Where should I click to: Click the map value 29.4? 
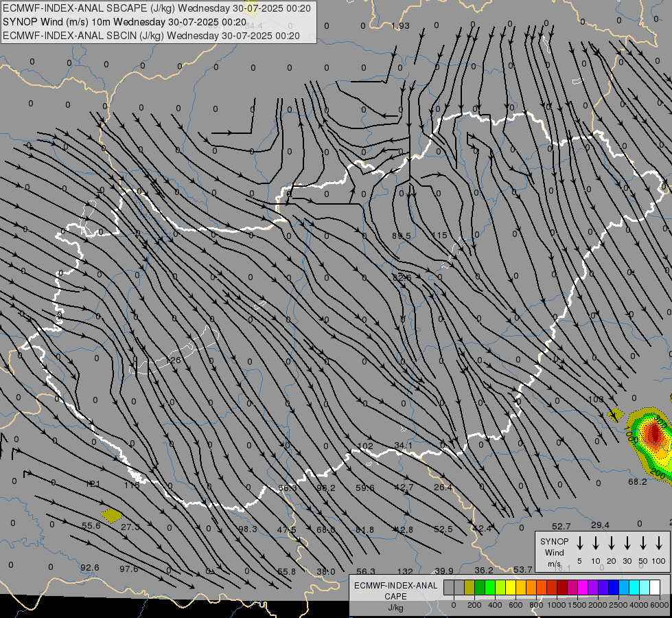[x=600, y=525]
